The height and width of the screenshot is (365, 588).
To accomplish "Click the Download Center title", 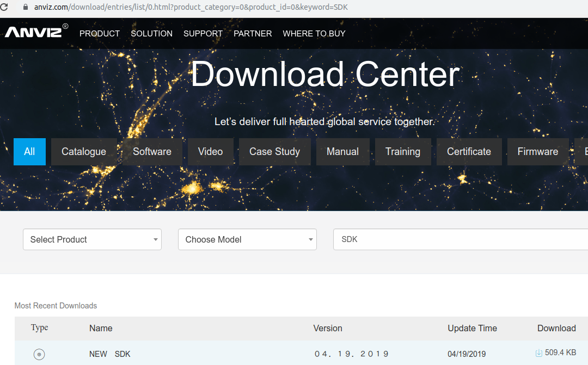I will pos(325,75).
